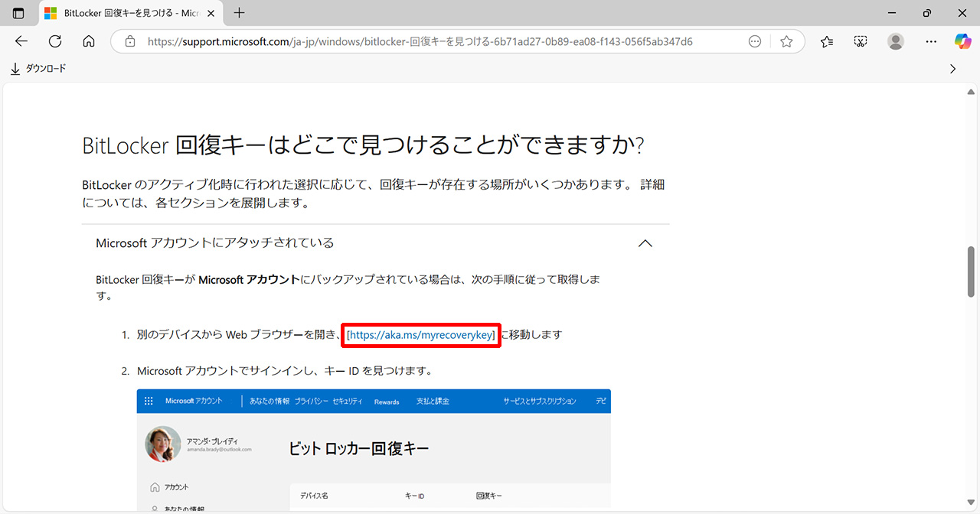The height and width of the screenshot is (514, 980).
Task: Open the address bar more options icon
Action: coord(755,41)
